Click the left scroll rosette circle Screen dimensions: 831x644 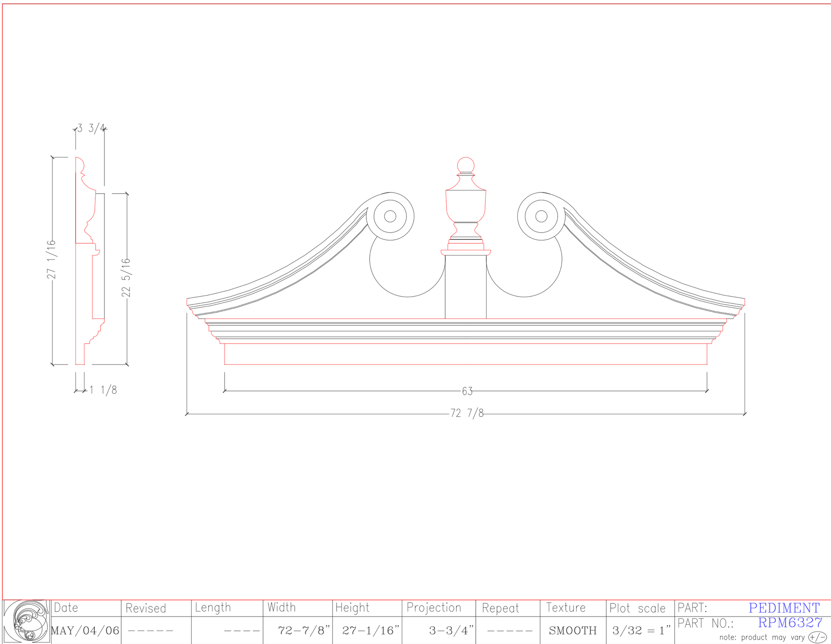coord(390,216)
